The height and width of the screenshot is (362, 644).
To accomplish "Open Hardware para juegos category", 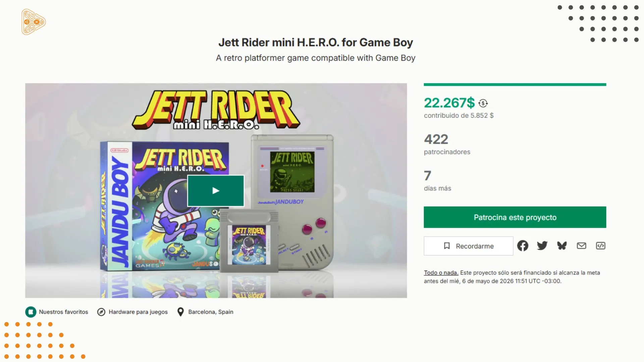I will (138, 312).
